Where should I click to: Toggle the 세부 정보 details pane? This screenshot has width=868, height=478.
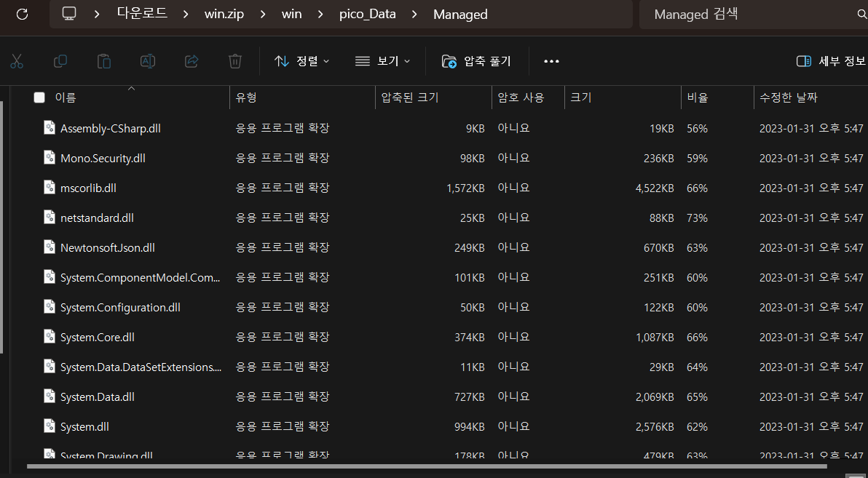pyautogui.click(x=831, y=61)
